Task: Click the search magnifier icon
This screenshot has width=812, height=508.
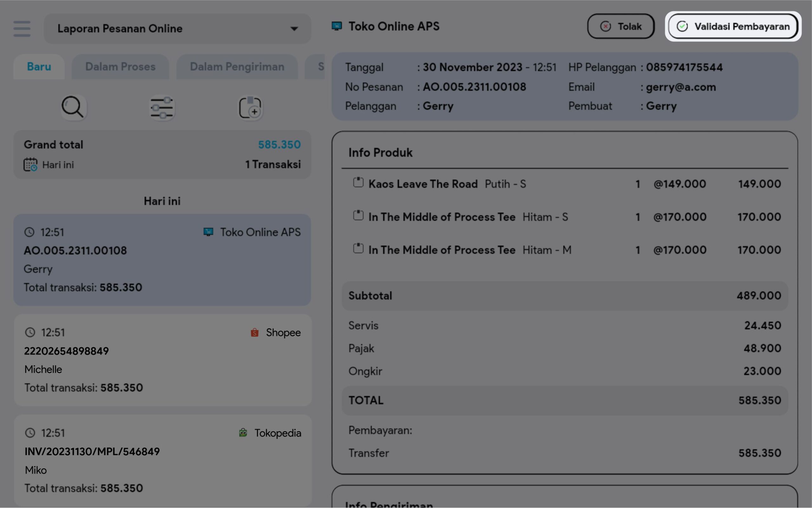Action: point(73,108)
